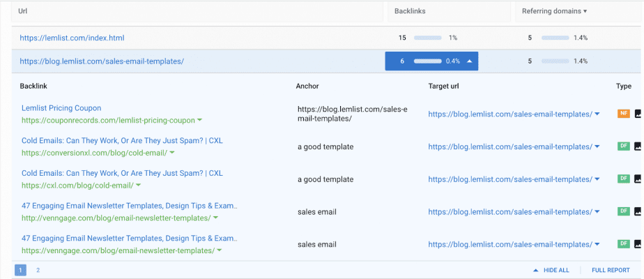Click the NF badge in couponrecords row

tap(624, 114)
